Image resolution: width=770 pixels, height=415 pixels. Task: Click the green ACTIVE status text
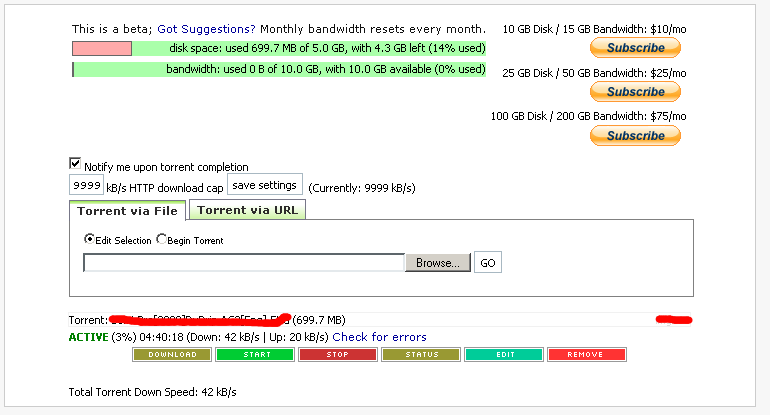(88, 337)
